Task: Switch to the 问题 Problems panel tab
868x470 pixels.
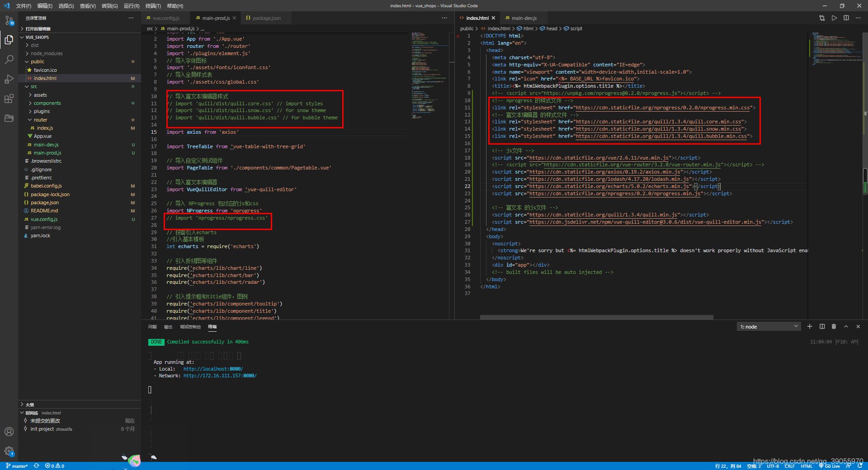Action: click(x=152, y=327)
